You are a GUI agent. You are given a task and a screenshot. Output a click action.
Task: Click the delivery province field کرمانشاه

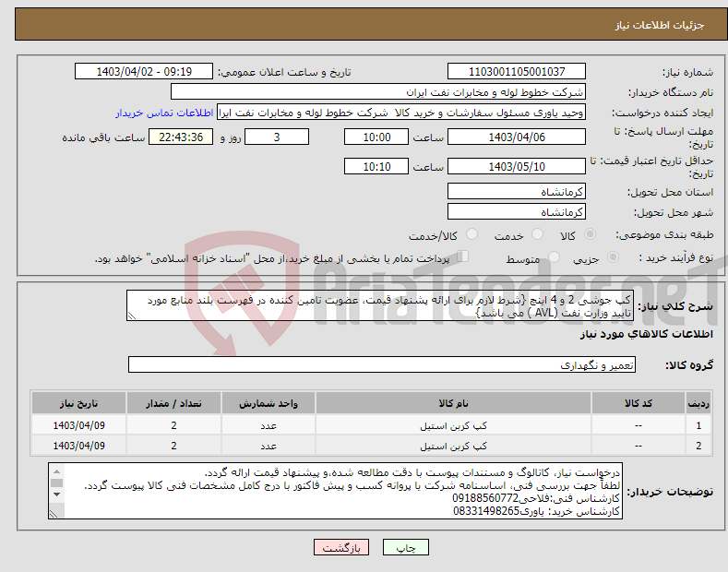517,191
